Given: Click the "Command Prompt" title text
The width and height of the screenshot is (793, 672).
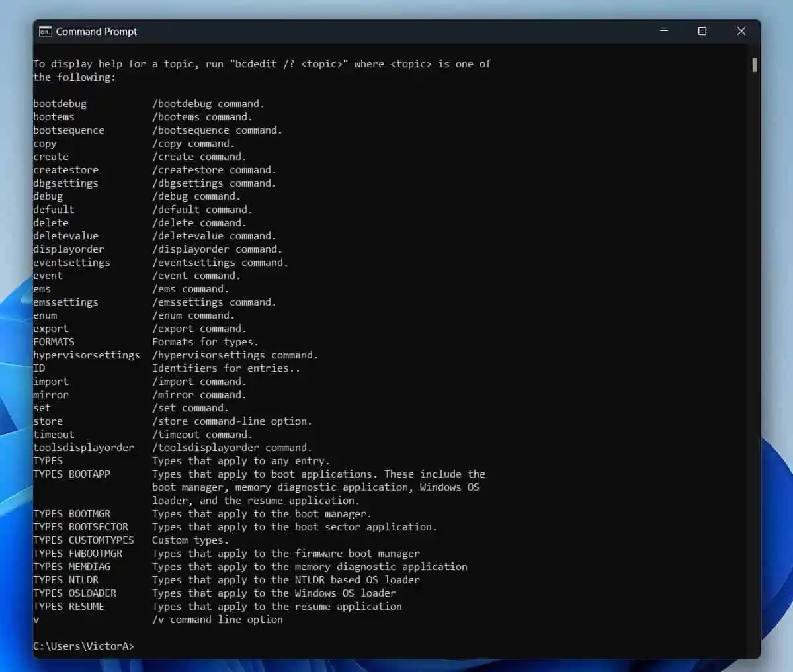Looking at the screenshot, I should (x=97, y=32).
